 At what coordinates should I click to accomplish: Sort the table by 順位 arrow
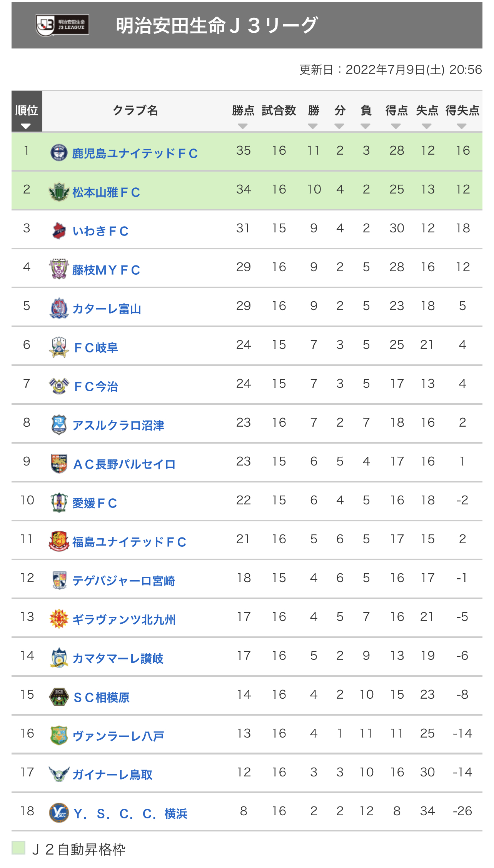(x=26, y=126)
